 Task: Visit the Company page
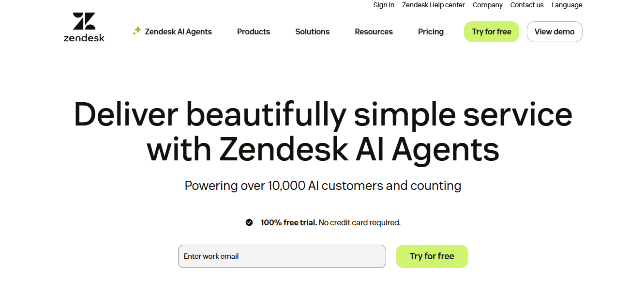487,5
